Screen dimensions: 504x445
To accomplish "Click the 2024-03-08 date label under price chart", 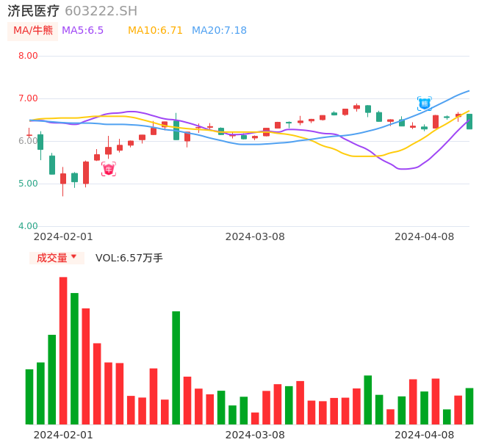I will [255, 236].
